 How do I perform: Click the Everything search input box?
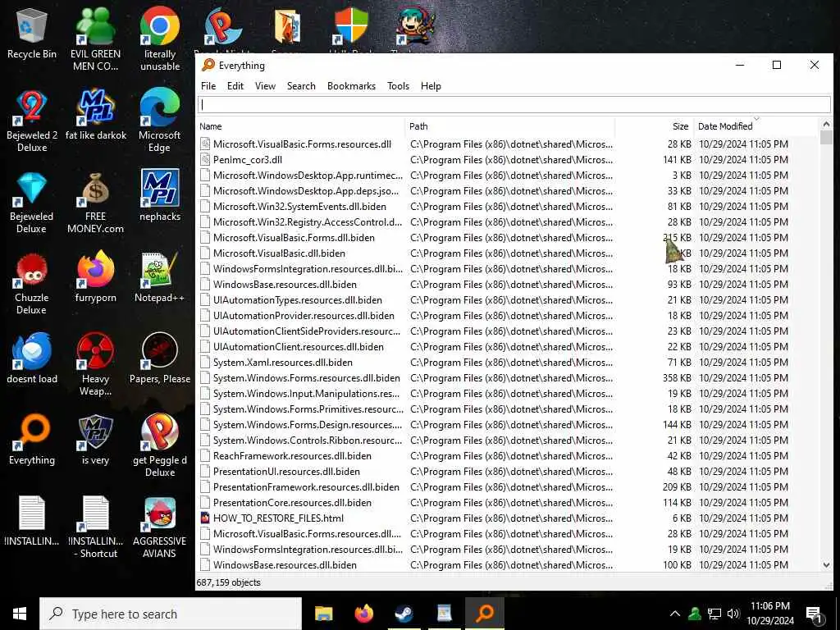pyautogui.click(x=514, y=104)
